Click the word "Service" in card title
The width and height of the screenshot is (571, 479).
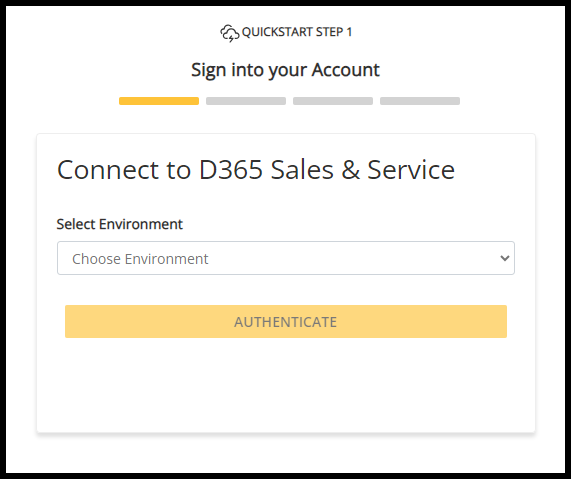[x=411, y=170]
